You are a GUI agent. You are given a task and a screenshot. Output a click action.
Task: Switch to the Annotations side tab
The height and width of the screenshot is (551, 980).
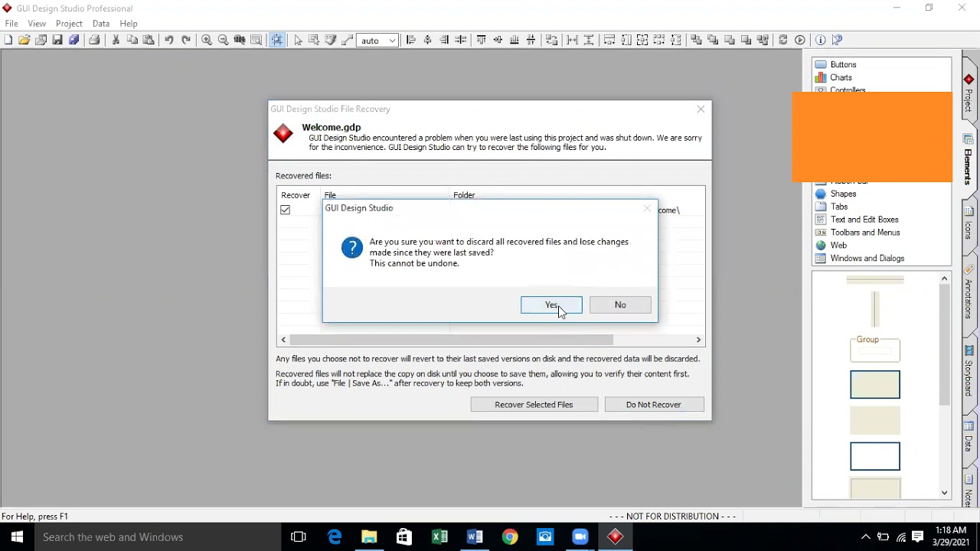tap(969, 292)
